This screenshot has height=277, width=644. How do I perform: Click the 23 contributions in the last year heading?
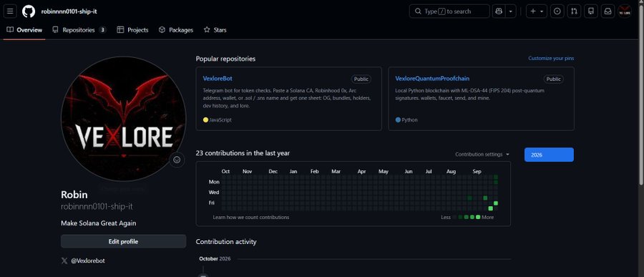pyautogui.click(x=243, y=153)
